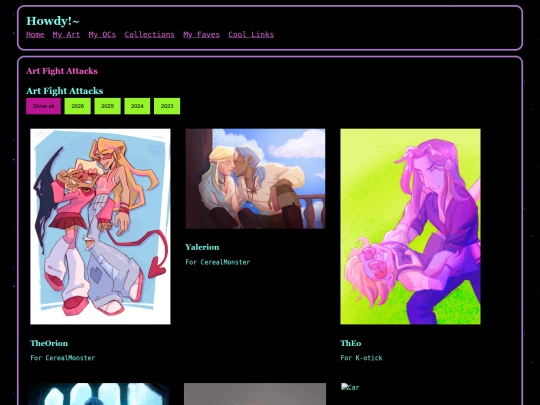
Task: Open the gray artwork thumbnail in the bottom row
Action: coord(255,394)
